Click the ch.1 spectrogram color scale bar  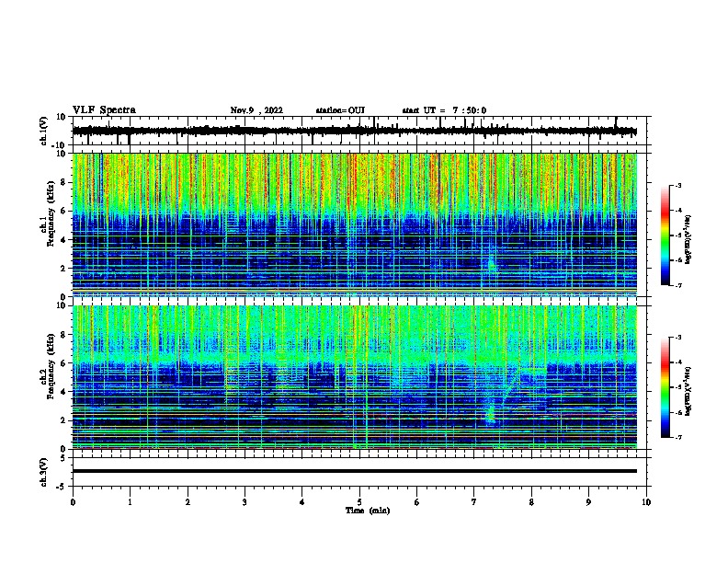(x=665, y=236)
